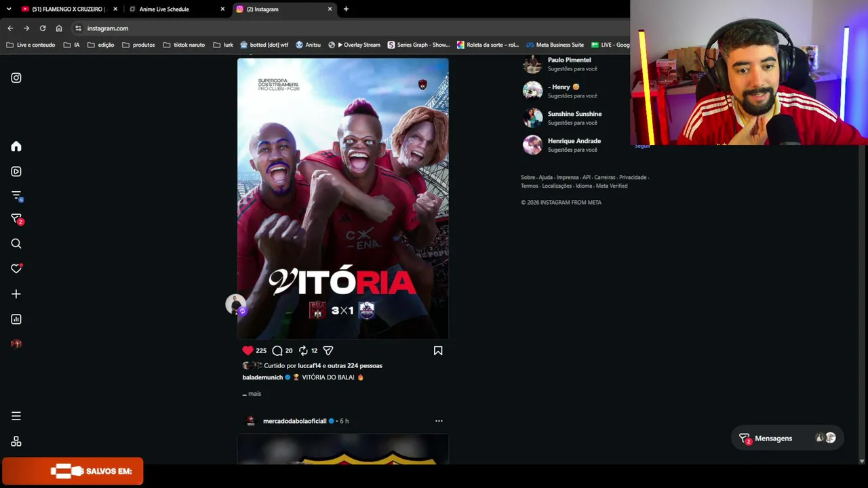Screen dimensions: 868x488
Task: Open notifications heart icon in sidebar
Action: tap(16, 269)
